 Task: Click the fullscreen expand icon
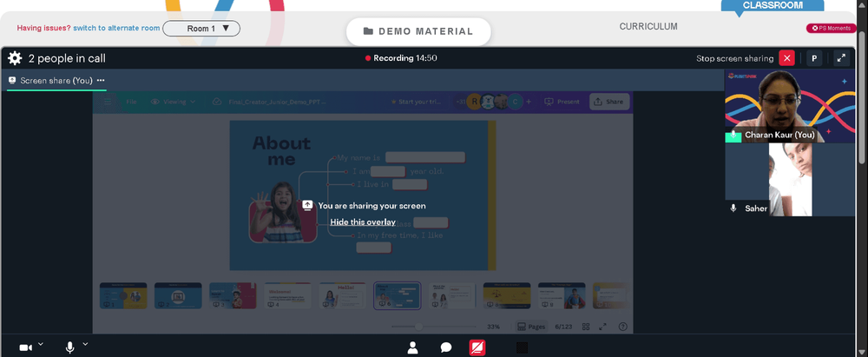pyautogui.click(x=840, y=58)
